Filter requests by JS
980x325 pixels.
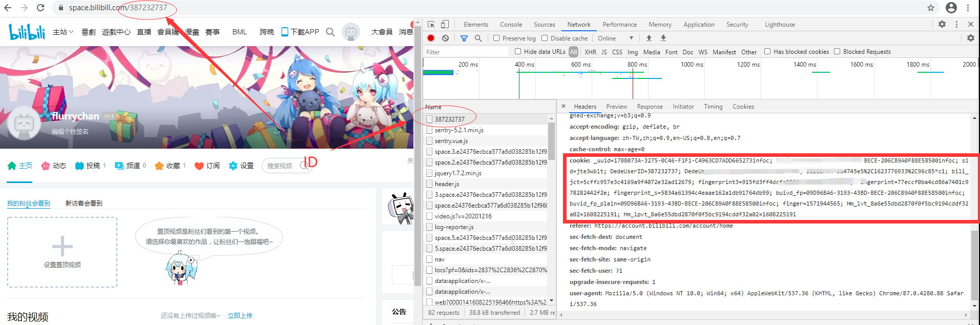click(x=604, y=52)
